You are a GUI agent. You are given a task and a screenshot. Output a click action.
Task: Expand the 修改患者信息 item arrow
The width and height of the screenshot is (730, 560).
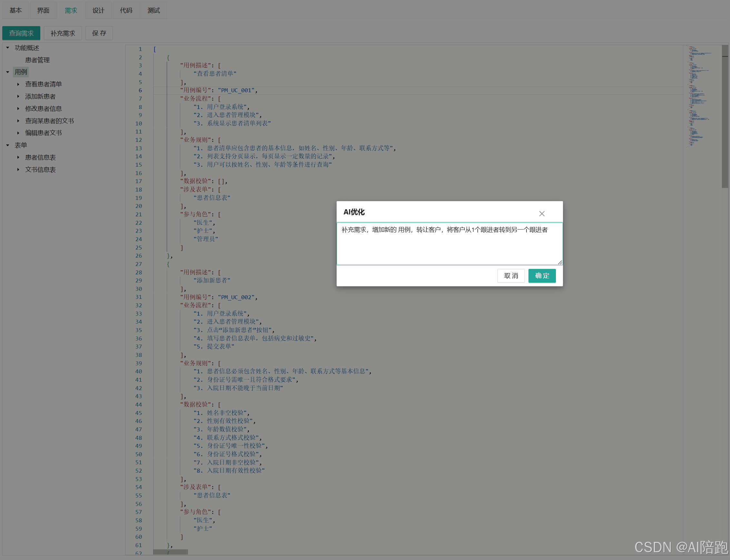click(18, 109)
